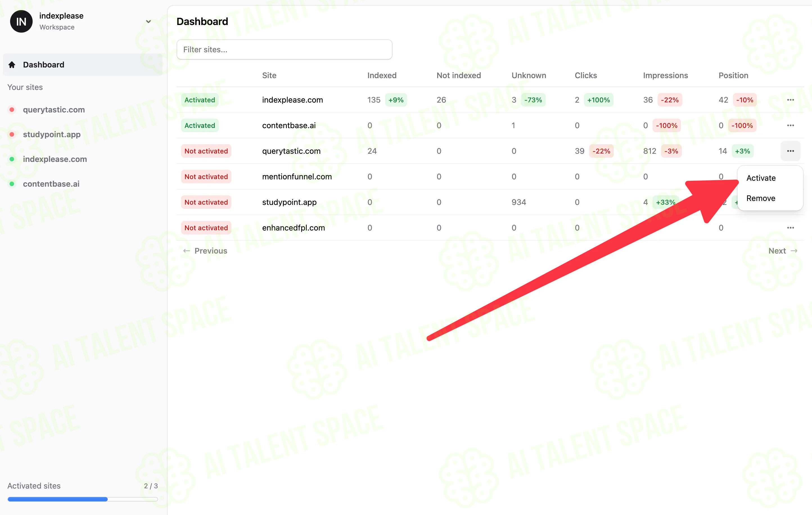Click the -10% position change badge

tap(745, 100)
